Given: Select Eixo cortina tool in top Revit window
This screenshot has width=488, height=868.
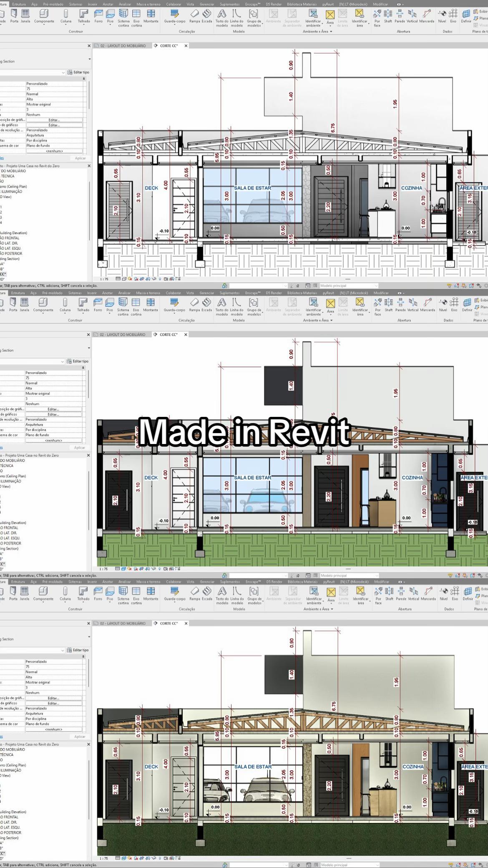Looking at the screenshot, I should pyautogui.click(x=136, y=18).
